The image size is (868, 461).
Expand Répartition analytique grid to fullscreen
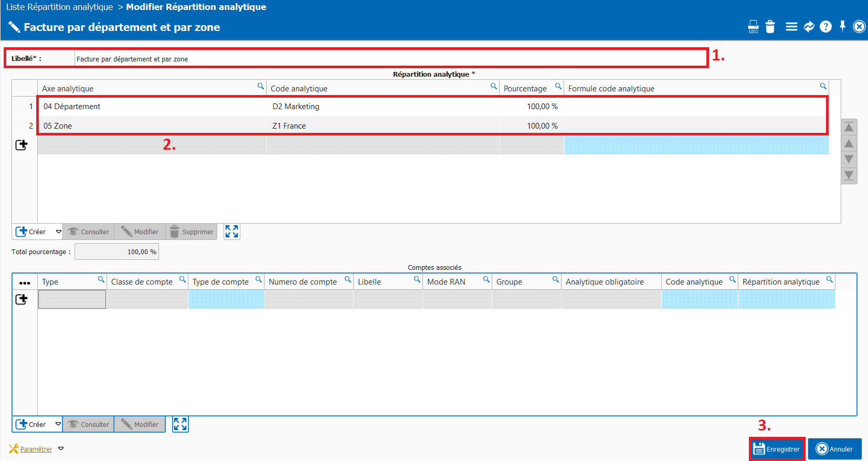[x=231, y=232]
